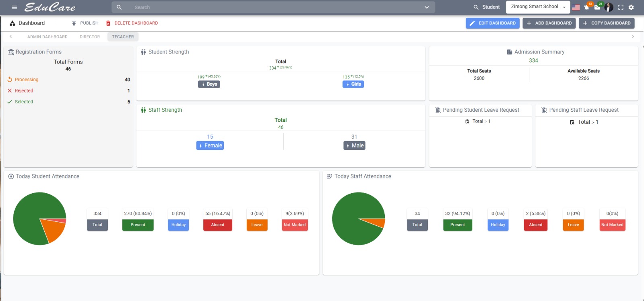Click Pending Student Leave Request icon
The image size is (644, 301).
coord(438,110)
